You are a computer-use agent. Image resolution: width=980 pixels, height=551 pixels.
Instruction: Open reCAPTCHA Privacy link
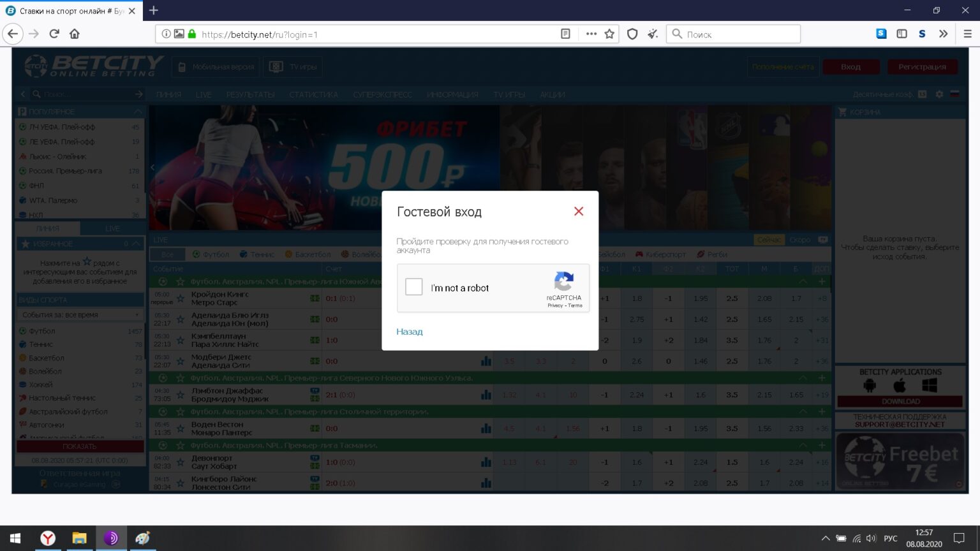tap(555, 305)
